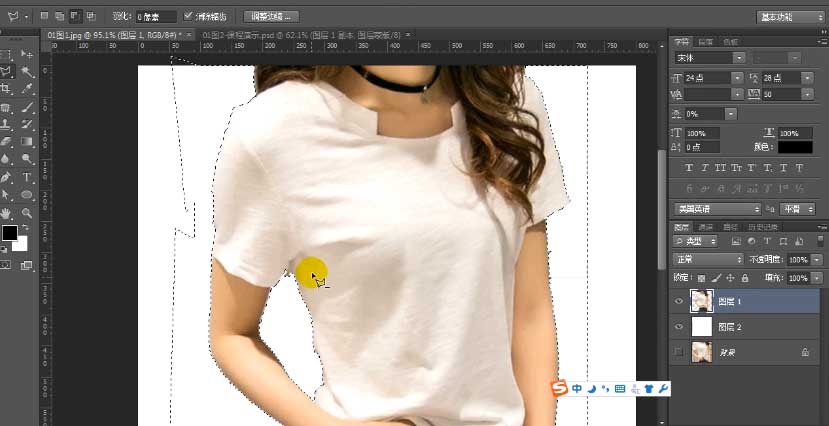Select the Hand tool

point(6,213)
